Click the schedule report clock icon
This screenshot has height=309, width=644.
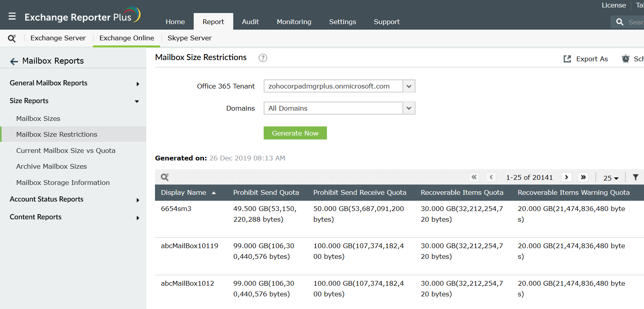(x=625, y=59)
